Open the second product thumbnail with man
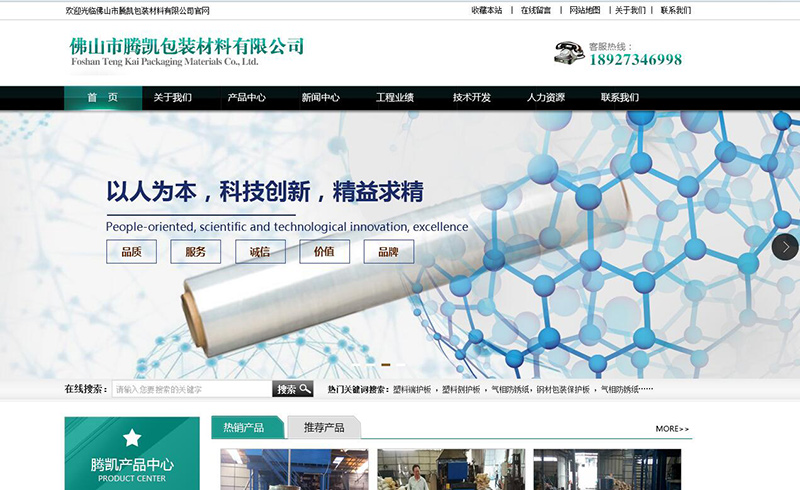Viewport: 800px width, 490px height. tap(451, 470)
